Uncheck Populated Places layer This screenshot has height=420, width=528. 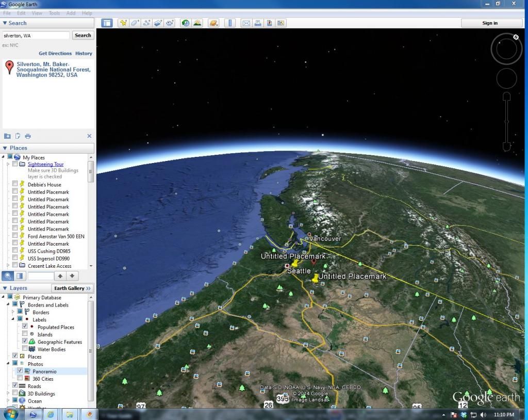tap(25, 326)
